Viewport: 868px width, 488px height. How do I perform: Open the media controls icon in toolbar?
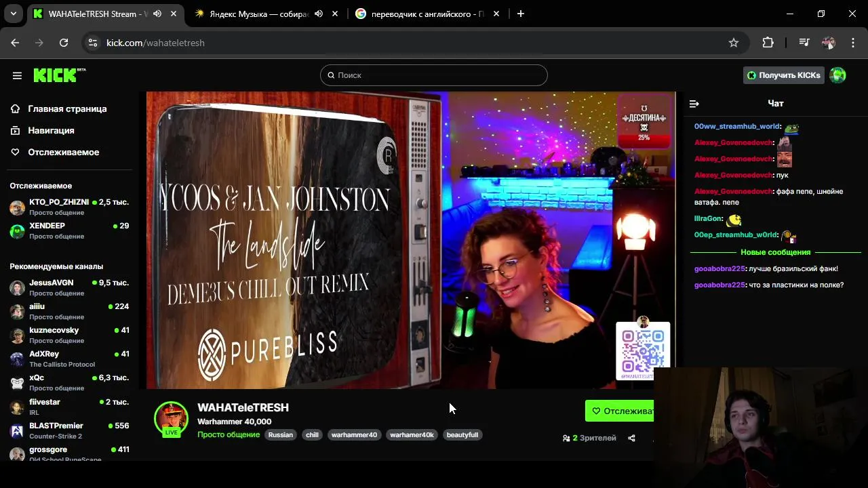coord(804,43)
